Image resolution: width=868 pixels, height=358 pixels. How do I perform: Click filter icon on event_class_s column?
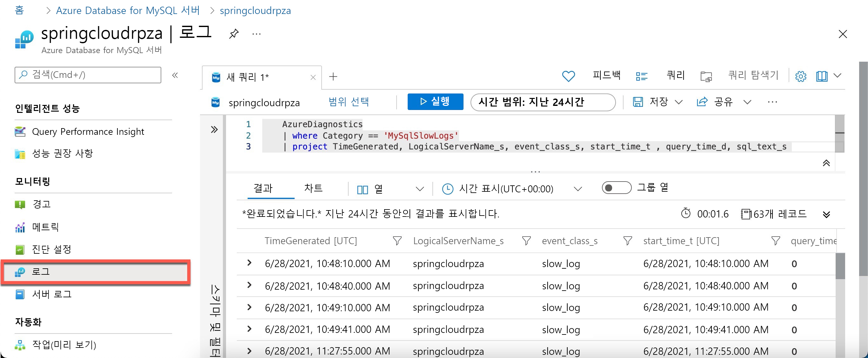pyautogui.click(x=627, y=241)
